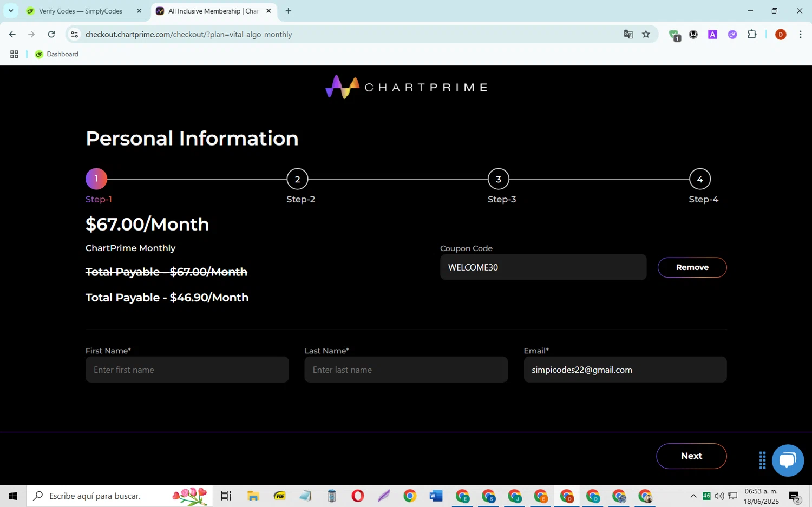Viewport: 812px width, 507px height.
Task: Click the struck-through "Total Payable - $67.00/Month" text
Action: (166, 272)
